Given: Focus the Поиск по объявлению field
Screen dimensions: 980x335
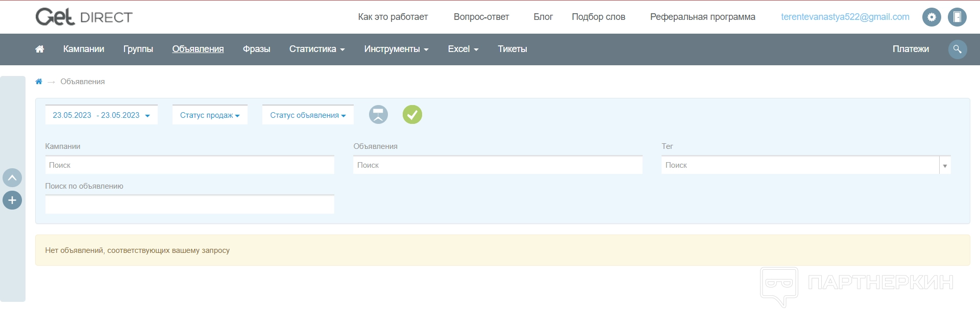Looking at the screenshot, I should (x=190, y=204).
